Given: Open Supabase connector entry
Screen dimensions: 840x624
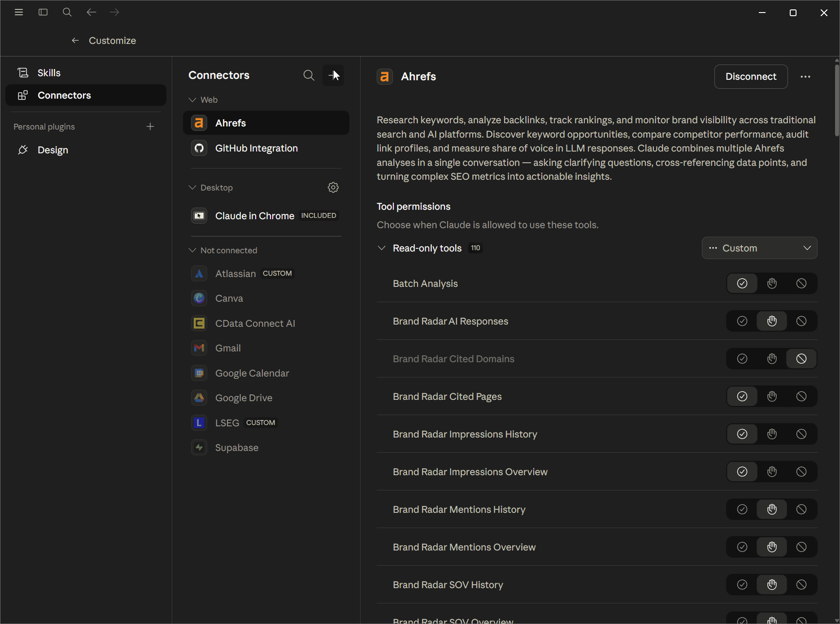Looking at the screenshot, I should click(266, 447).
